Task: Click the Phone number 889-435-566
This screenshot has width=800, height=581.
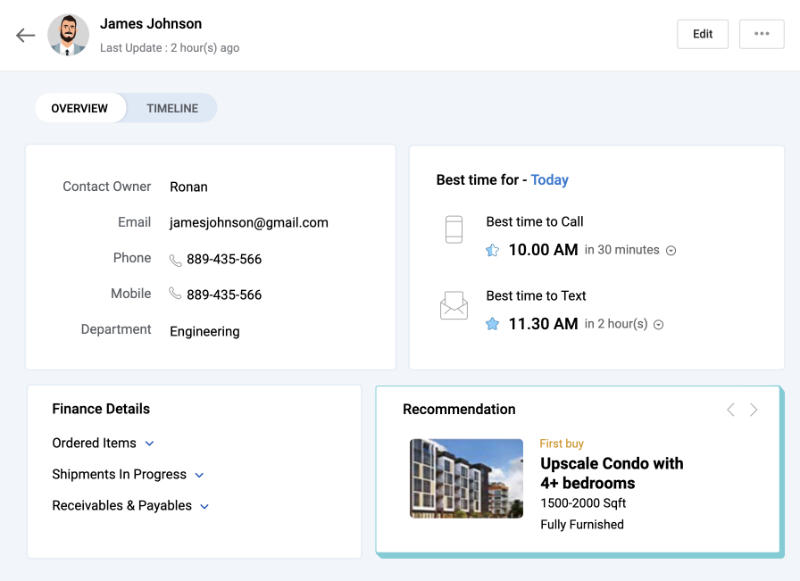Action: (x=224, y=259)
